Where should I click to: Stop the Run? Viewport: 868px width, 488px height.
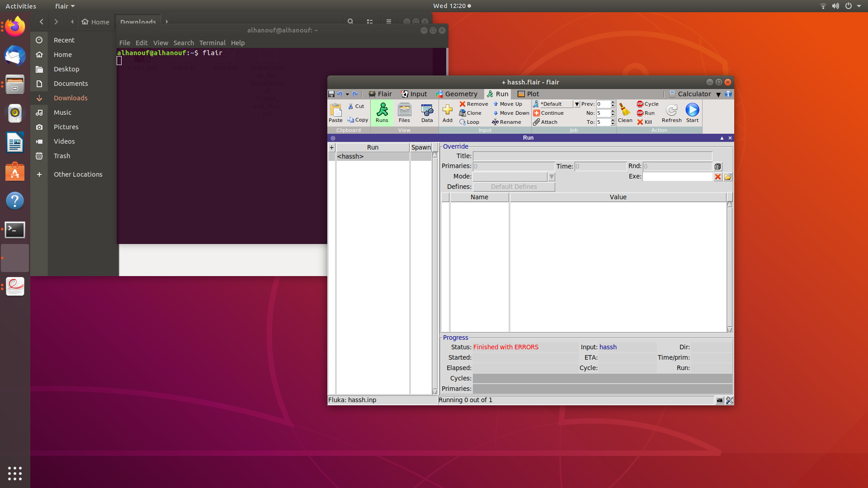[646, 113]
